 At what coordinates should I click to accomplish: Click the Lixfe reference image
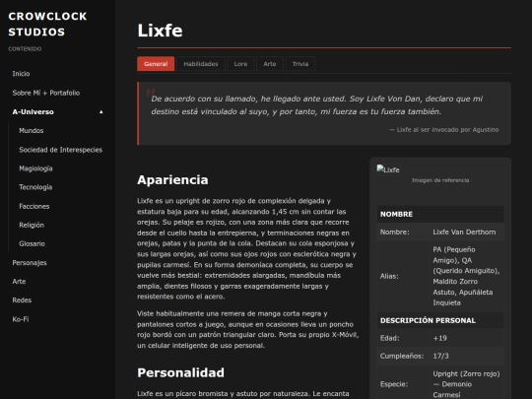[388, 169]
